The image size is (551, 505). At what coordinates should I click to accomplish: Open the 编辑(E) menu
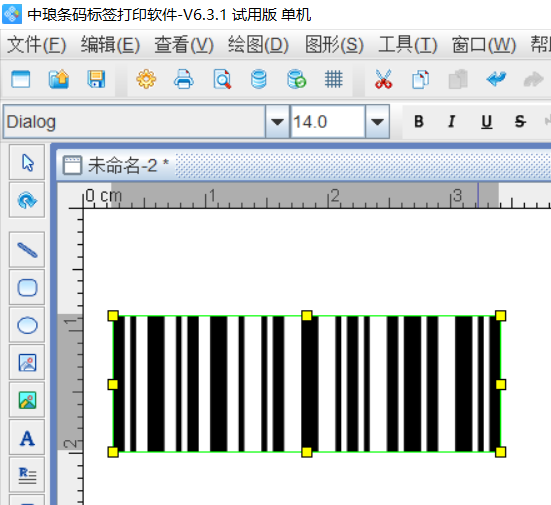(110, 45)
